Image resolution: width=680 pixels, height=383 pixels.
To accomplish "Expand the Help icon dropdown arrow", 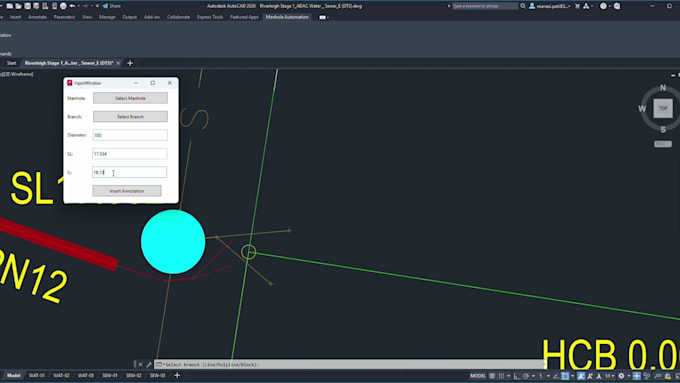I will pyautogui.click(x=610, y=6).
